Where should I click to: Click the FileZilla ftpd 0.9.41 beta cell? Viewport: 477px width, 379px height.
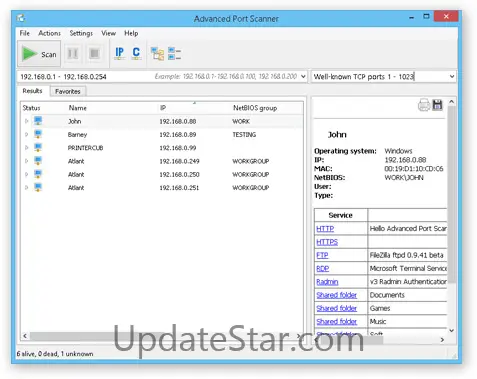coord(406,255)
